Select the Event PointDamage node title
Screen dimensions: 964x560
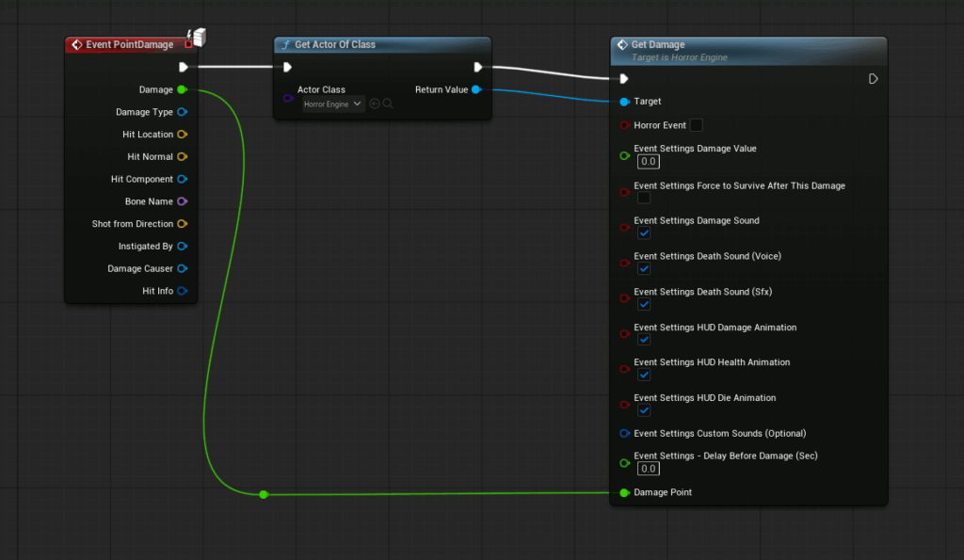pos(129,44)
